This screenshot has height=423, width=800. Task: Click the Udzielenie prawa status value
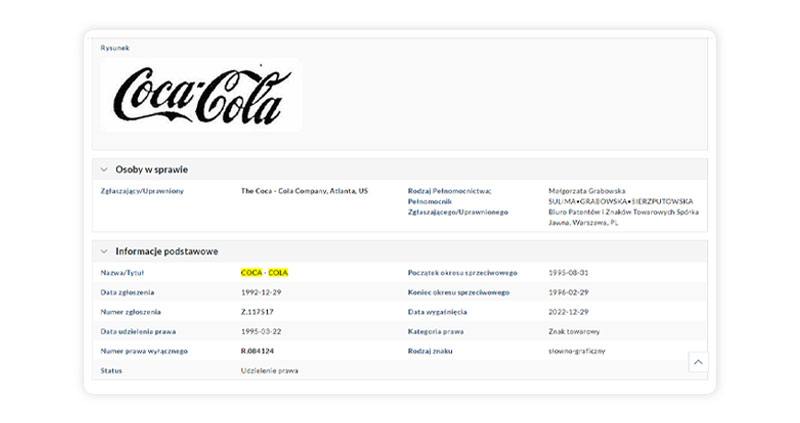pos(269,371)
